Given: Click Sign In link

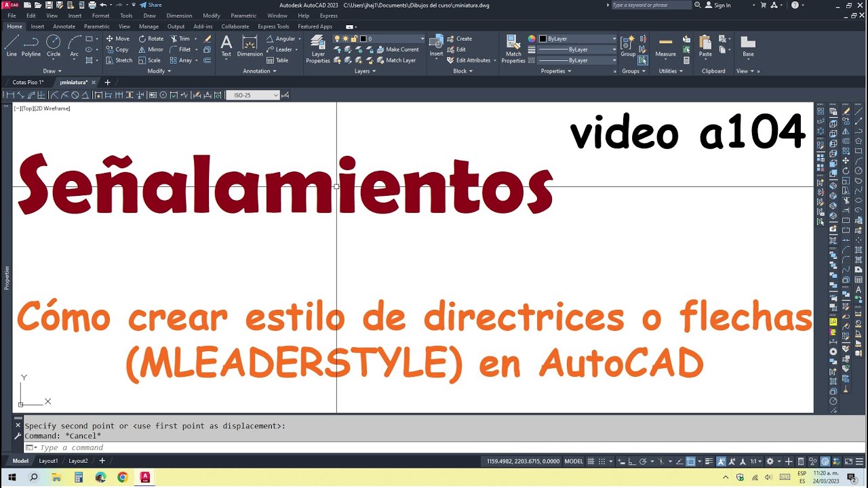Looking at the screenshot, I should pos(717,5).
